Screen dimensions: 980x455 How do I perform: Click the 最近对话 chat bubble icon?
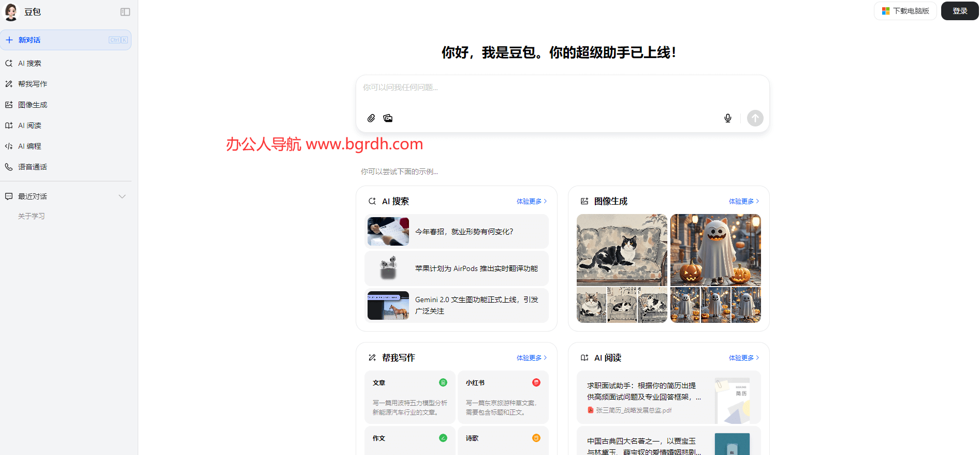pyautogui.click(x=9, y=196)
